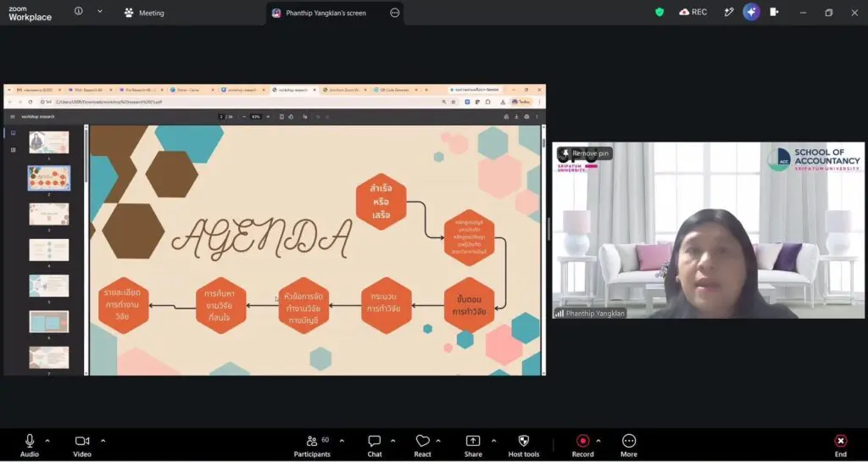Viewport: 868px width, 462px height.
Task: End the meeting with End button
Action: click(x=840, y=445)
